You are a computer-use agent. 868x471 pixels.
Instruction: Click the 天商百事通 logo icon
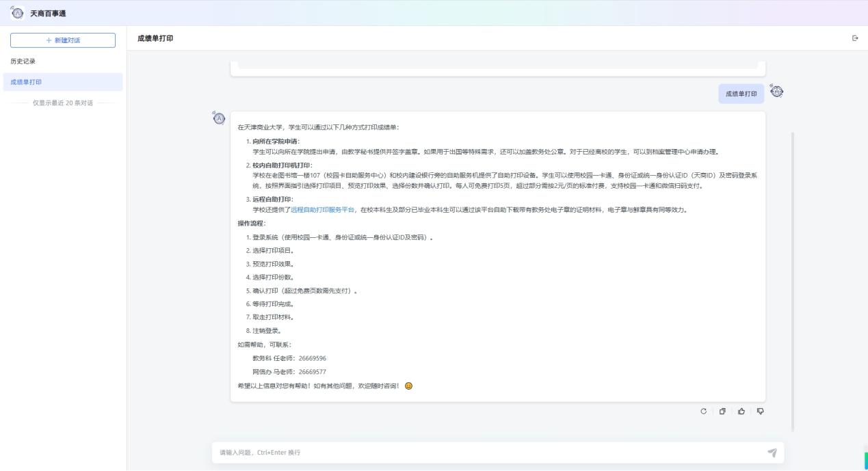tap(18, 13)
